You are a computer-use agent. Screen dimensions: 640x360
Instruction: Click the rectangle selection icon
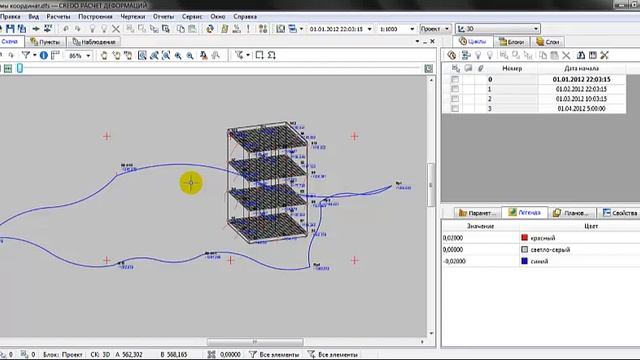260,55
